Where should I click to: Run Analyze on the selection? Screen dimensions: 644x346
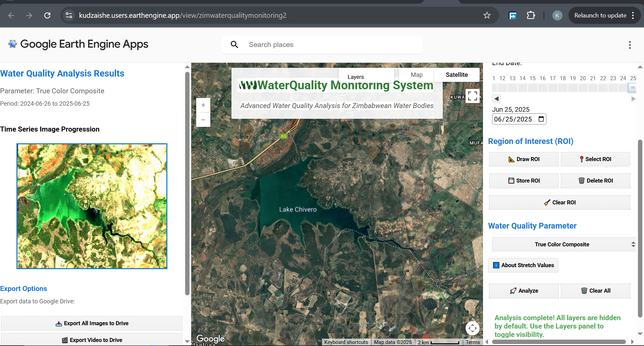(524, 291)
